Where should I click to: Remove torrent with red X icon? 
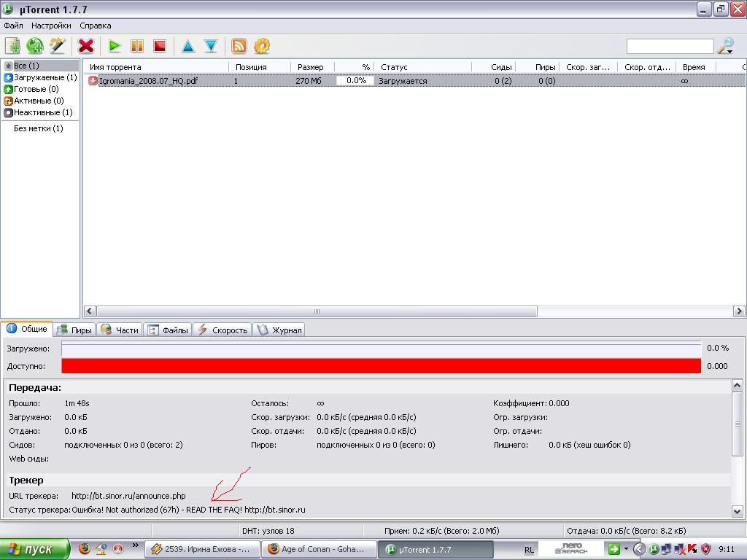(86, 46)
